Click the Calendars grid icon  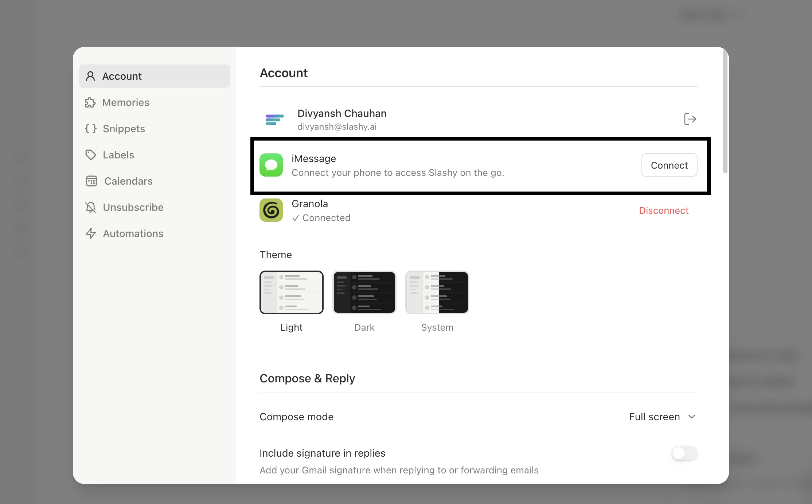91,181
